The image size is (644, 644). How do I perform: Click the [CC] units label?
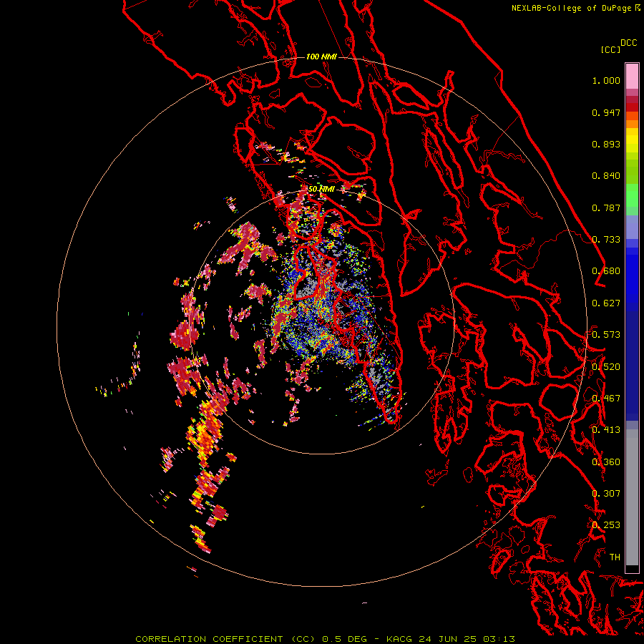pos(610,49)
